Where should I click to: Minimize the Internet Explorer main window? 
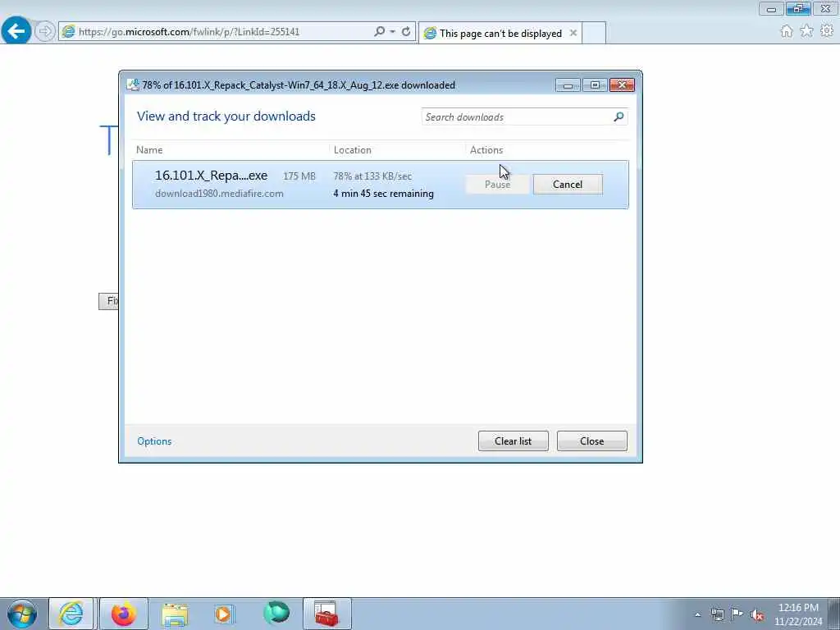coord(771,9)
